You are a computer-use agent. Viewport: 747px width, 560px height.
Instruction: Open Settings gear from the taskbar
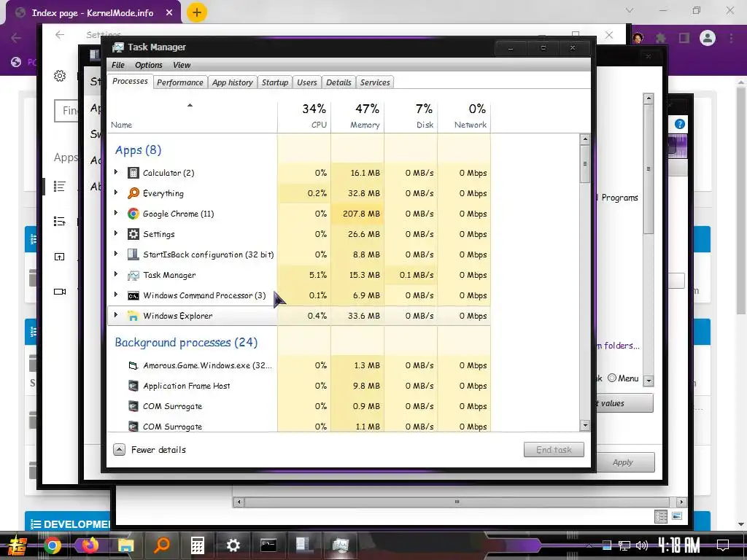click(233, 545)
